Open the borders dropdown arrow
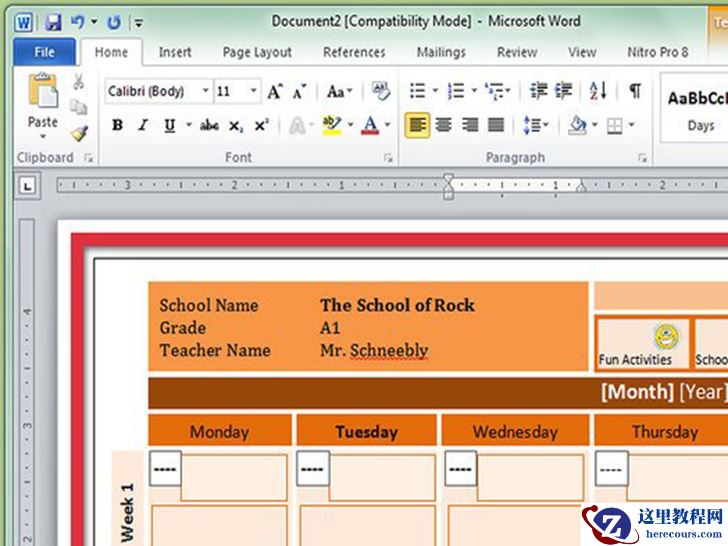728x546 pixels. (631, 124)
